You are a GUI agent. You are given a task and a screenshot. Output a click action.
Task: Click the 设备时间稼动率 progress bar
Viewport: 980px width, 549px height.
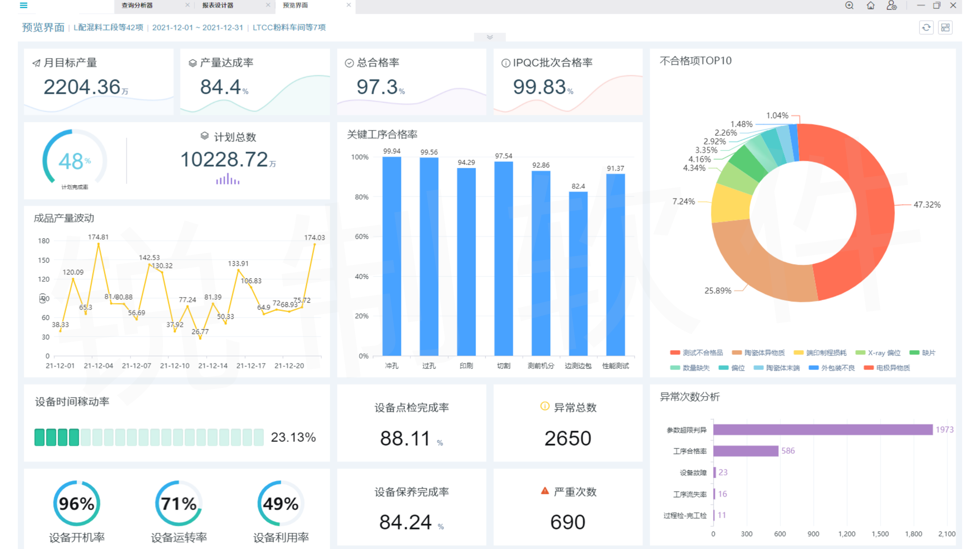pos(149,437)
